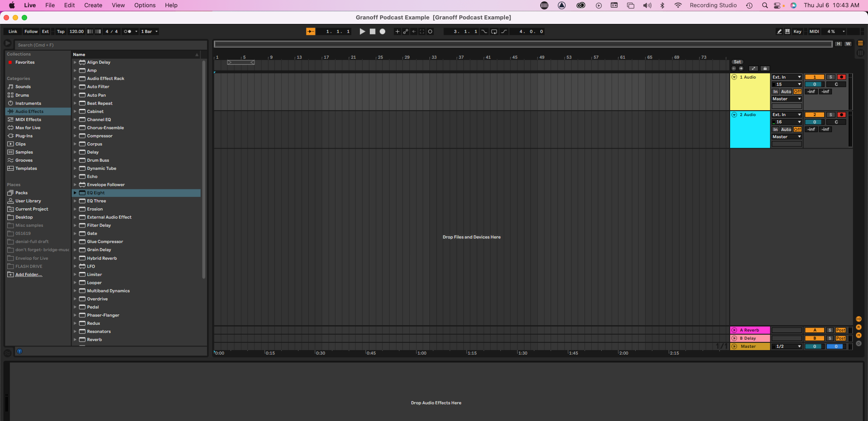
Task: Click the browser preview play icon
Action: coord(8,43)
